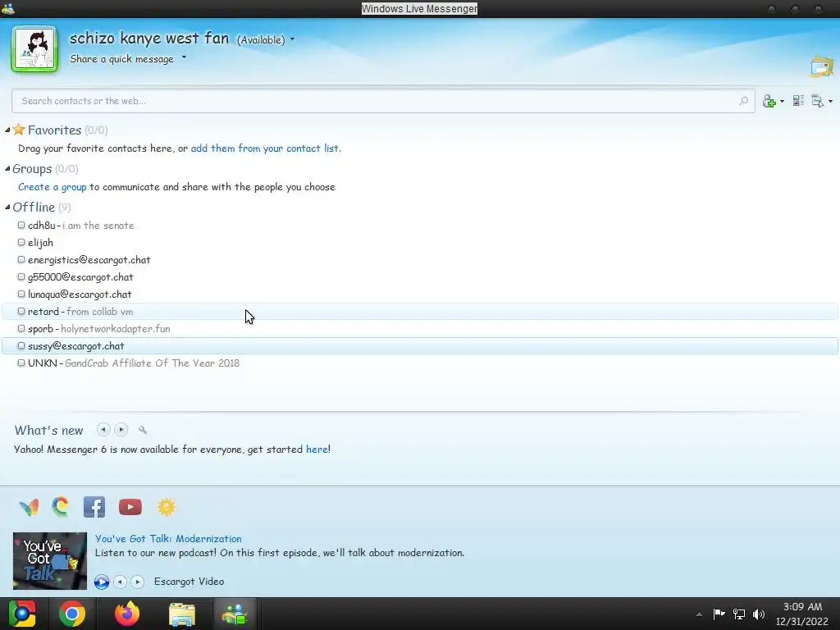The height and width of the screenshot is (630, 840).
Task: Collapse the Favorites group
Action: click(7, 130)
